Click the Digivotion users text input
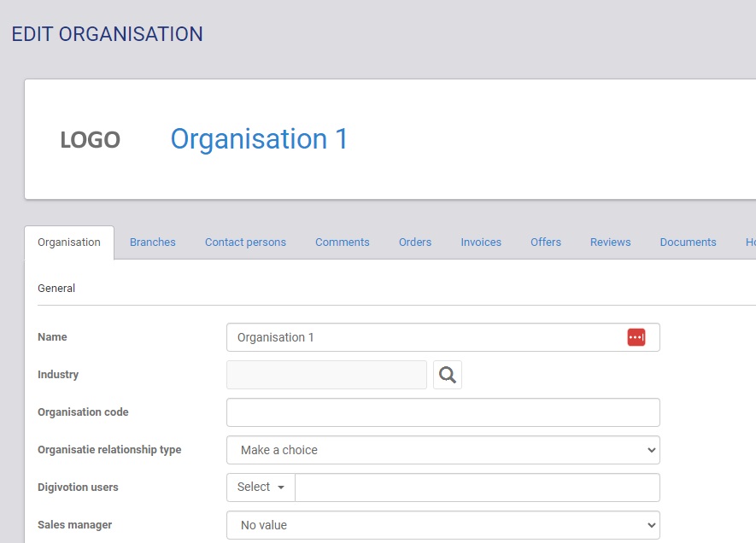The image size is (756, 543). 477,488
